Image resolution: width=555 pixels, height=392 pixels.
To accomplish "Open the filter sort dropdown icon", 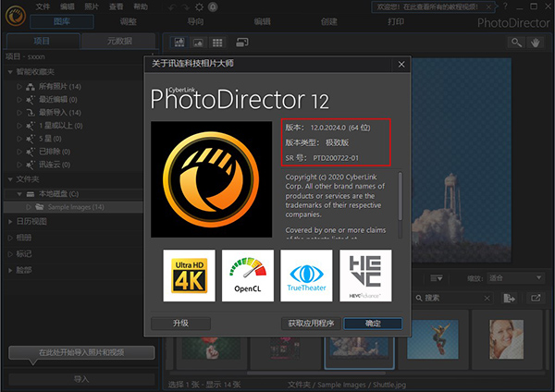I will 436,279.
